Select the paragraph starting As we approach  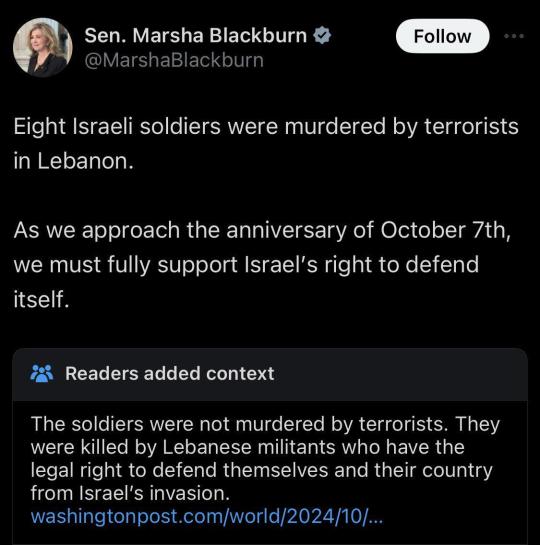pyautogui.click(x=262, y=264)
